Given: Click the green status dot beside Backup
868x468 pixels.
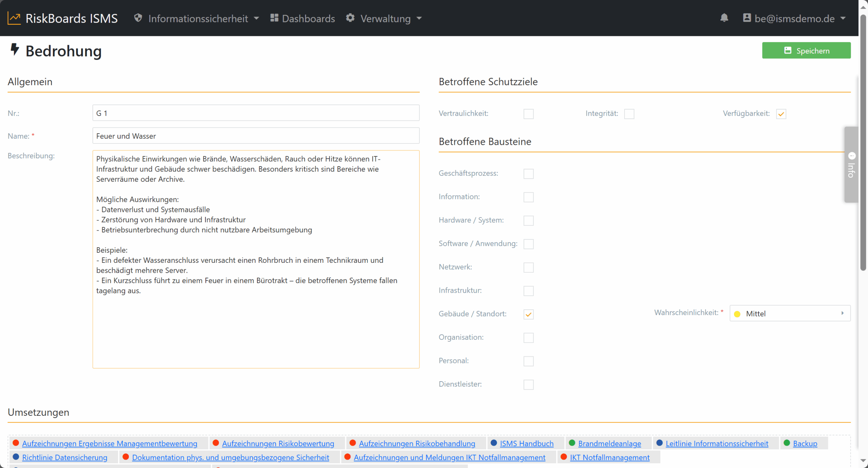Looking at the screenshot, I should [787, 443].
